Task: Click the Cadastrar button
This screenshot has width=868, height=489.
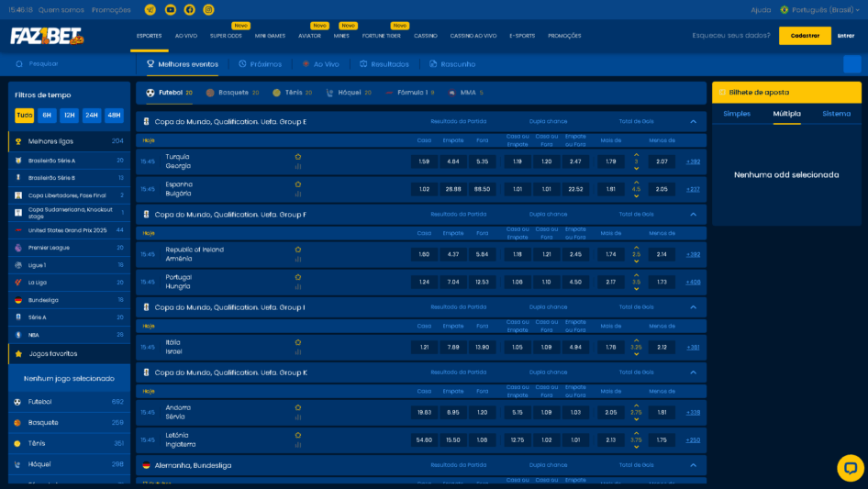Action: tap(805, 36)
